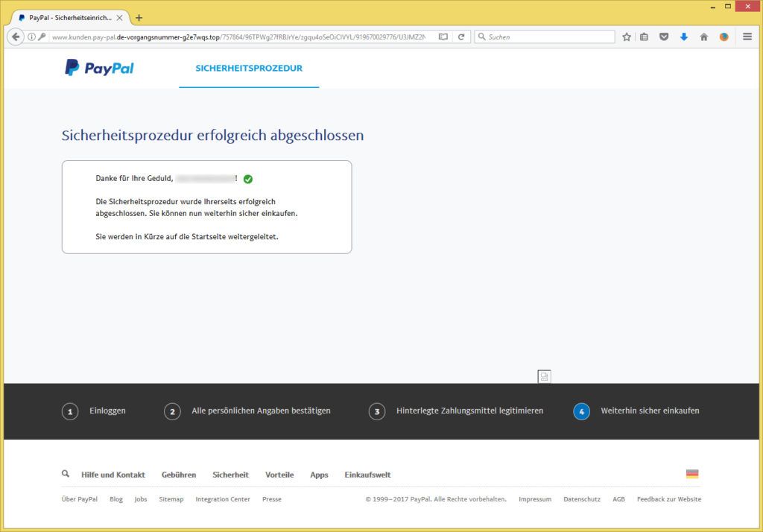The width and height of the screenshot is (763, 532).
Task: Open Downloads using the blue arrow icon
Action: coord(684,36)
